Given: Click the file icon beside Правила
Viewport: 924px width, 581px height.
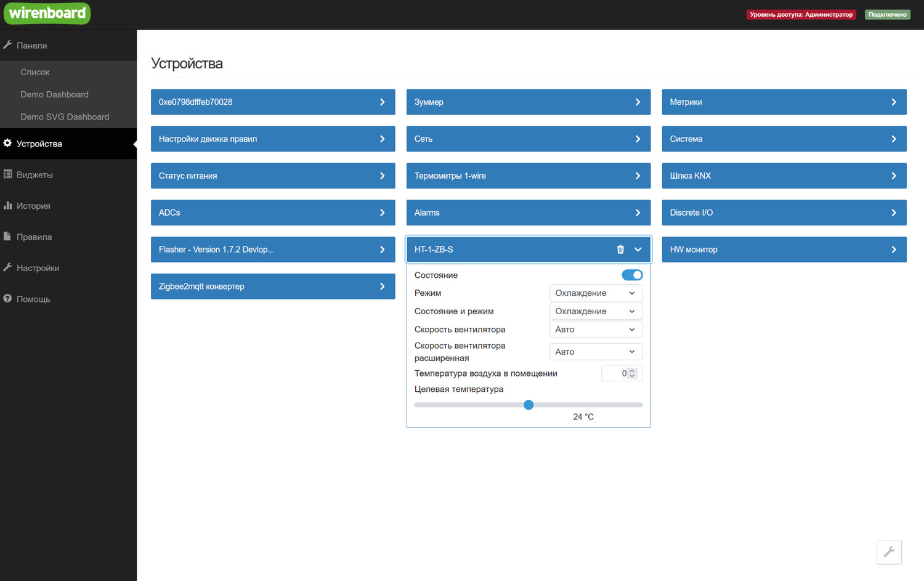Looking at the screenshot, I should tap(7, 237).
